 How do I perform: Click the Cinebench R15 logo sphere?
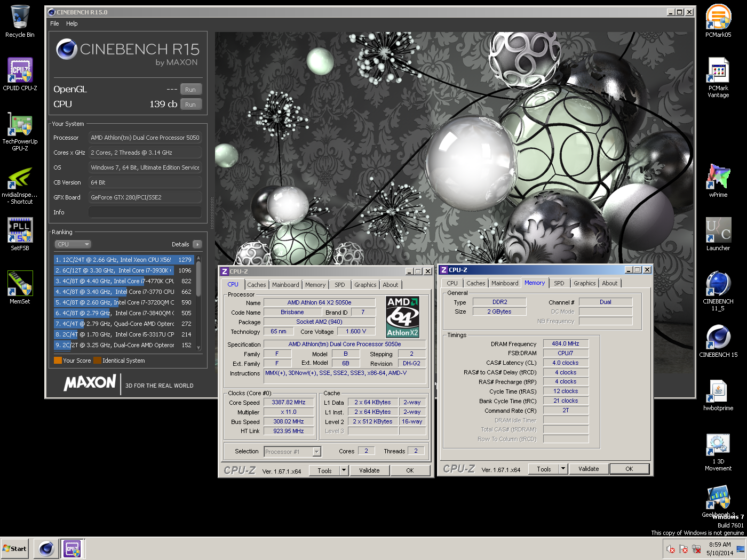click(67, 49)
